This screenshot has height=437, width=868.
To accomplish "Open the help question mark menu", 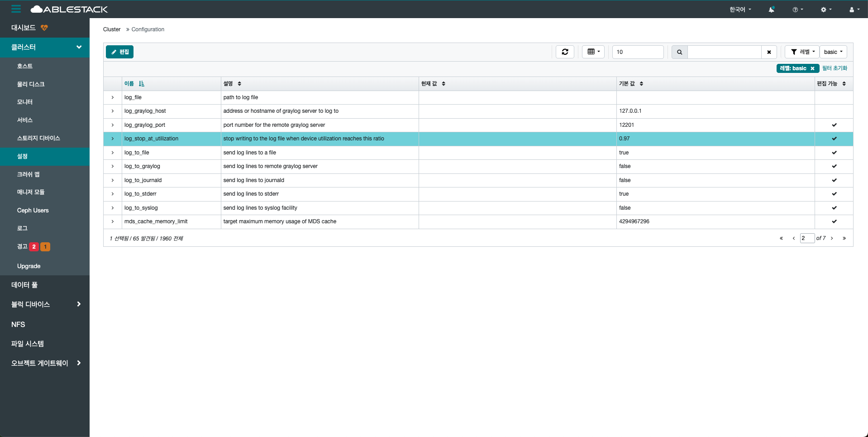I will pos(797,10).
